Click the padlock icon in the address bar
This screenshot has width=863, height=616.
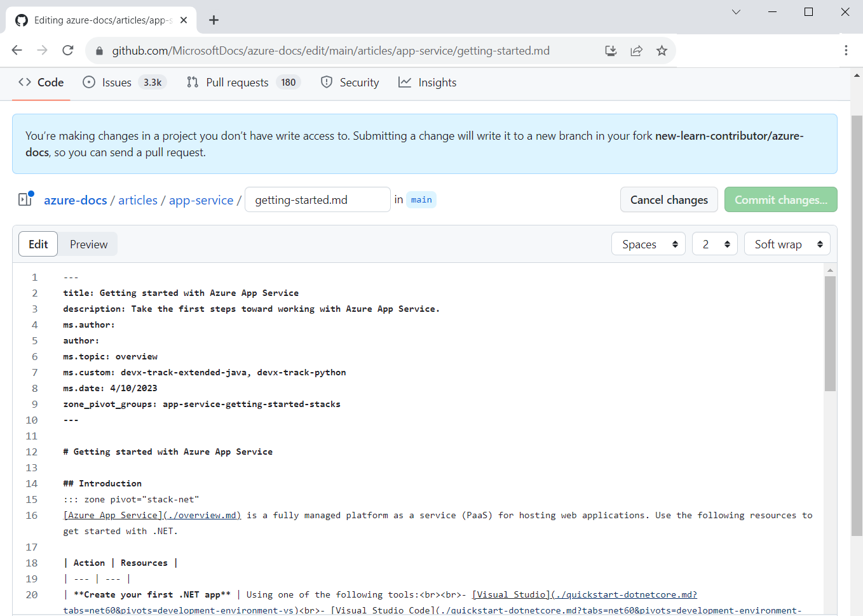point(99,50)
